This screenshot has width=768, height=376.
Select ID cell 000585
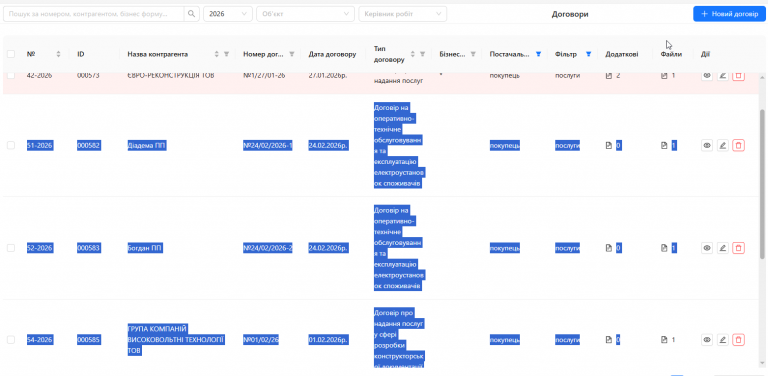coord(89,339)
